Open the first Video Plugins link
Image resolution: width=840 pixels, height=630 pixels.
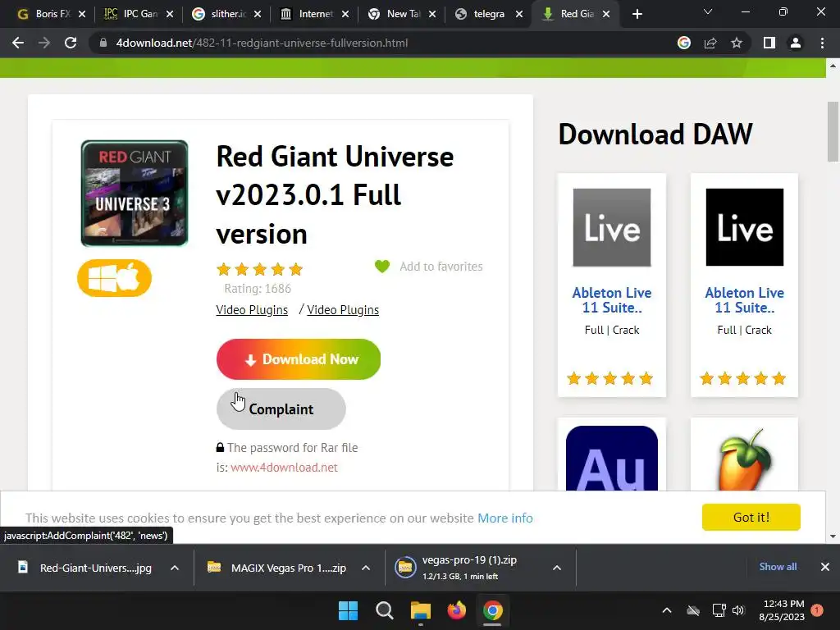click(252, 309)
